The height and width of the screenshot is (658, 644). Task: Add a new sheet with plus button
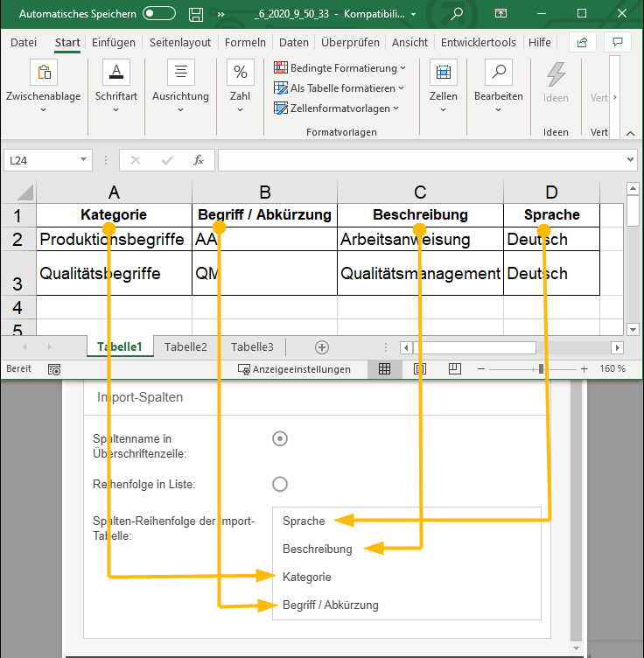(321, 346)
